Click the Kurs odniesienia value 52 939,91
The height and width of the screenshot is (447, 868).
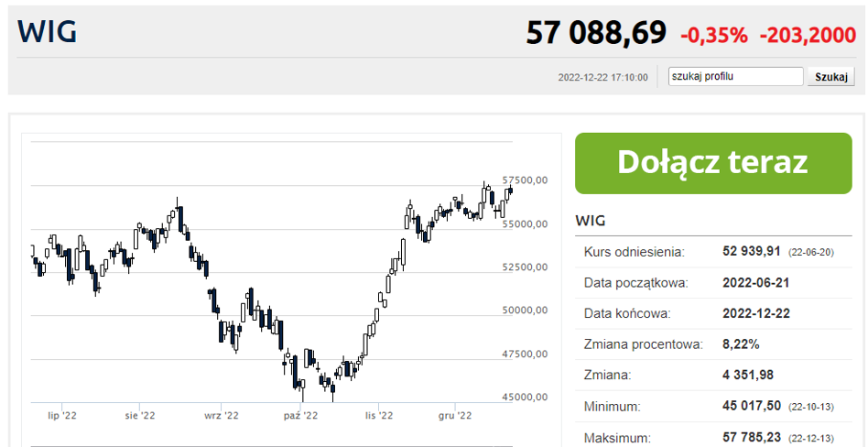tap(752, 252)
